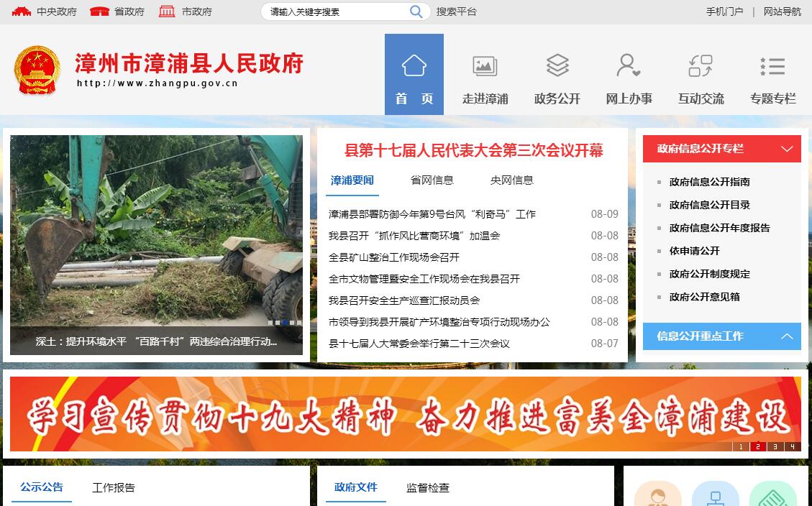This screenshot has height=506, width=812.
Task: Open 全市文物管理暨安全工作现场会 article
Action: coord(424,279)
